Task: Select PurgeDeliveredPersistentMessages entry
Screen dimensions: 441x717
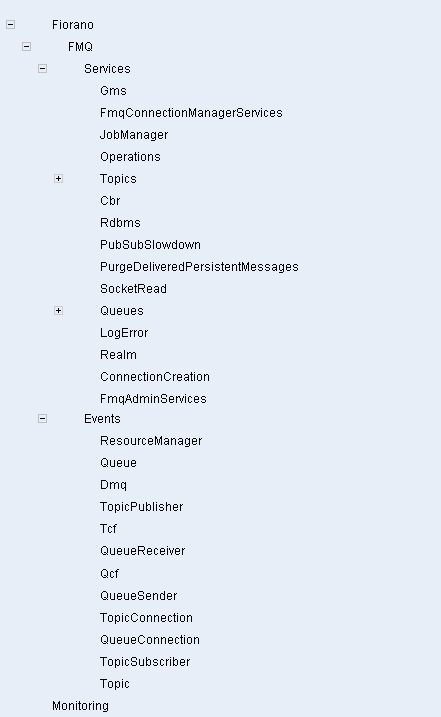Action: [199, 267]
